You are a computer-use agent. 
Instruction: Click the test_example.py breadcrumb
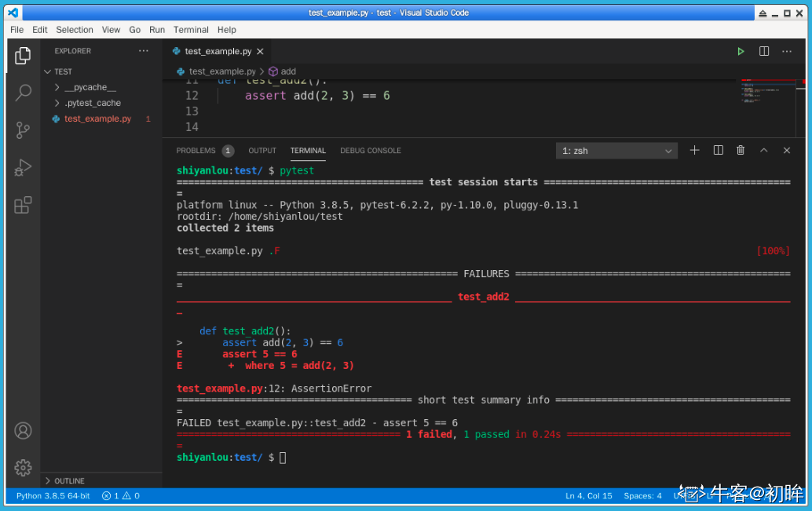(x=222, y=71)
